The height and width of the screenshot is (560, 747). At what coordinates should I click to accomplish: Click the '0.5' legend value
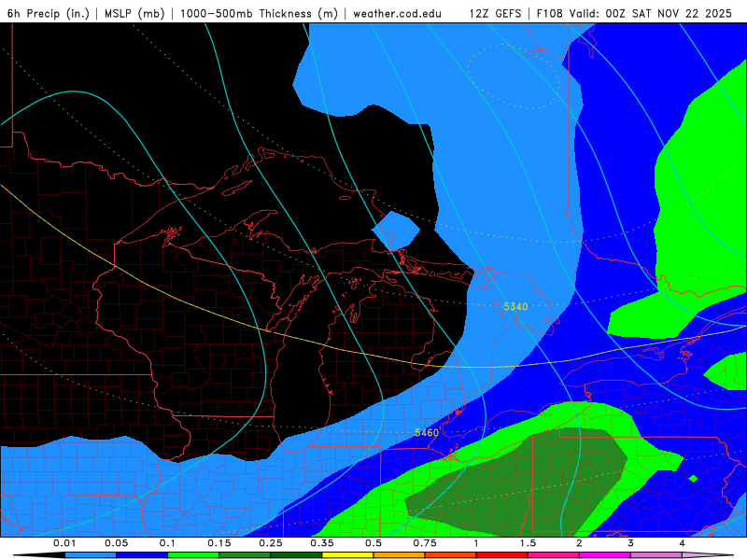coord(373,543)
